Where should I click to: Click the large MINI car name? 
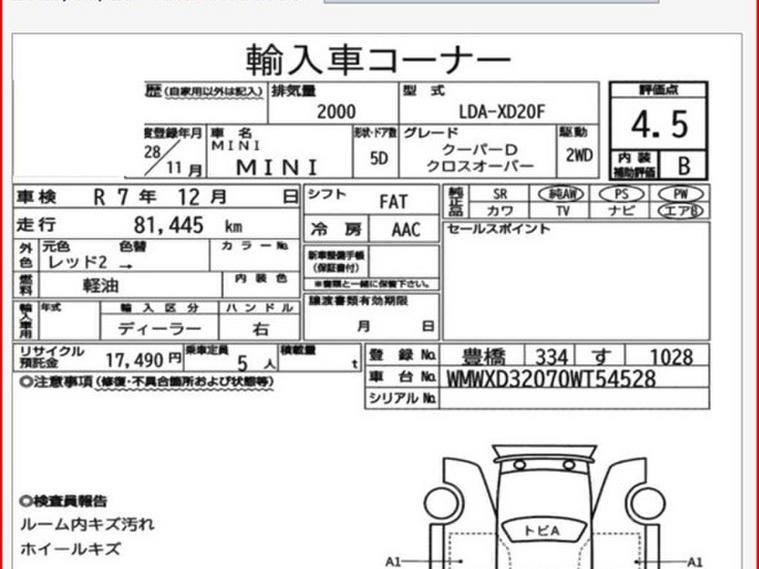(x=276, y=168)
